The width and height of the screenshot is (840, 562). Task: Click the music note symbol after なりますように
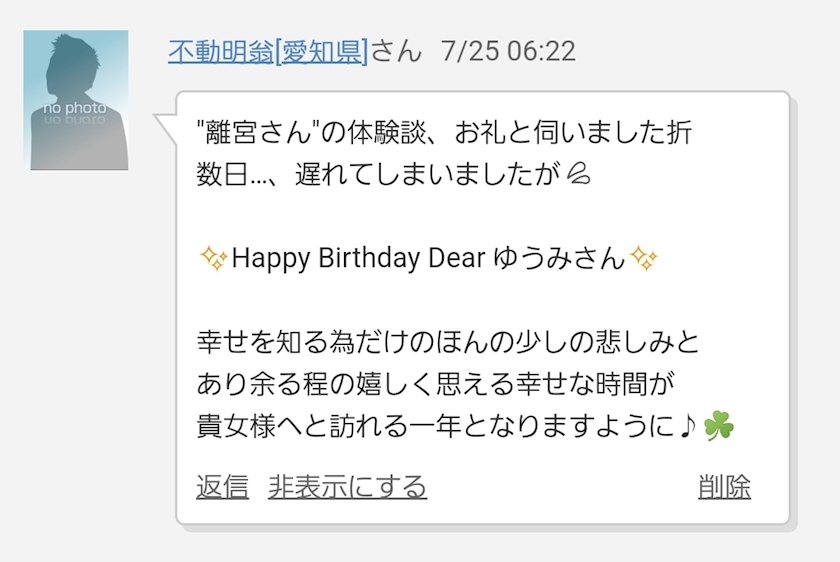[688, 427]
